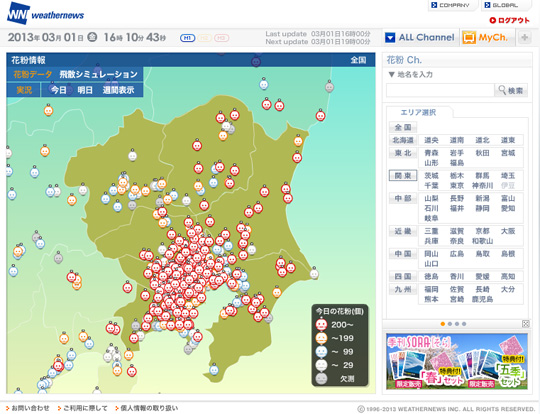This screenshot has height=414, width=540.
Task: Click the red 200~ legend swatch
Action: (321, 324)
